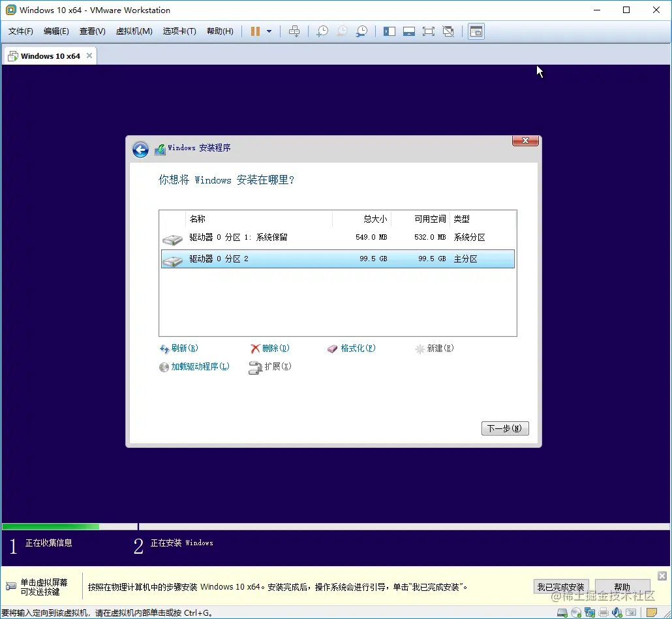Enter full screen mode

click(x=428, y=31)
